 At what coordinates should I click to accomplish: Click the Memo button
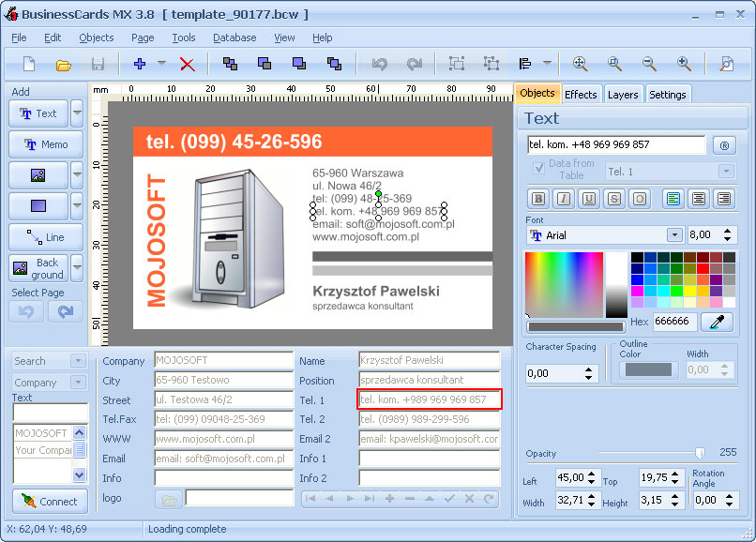(45, 144)
